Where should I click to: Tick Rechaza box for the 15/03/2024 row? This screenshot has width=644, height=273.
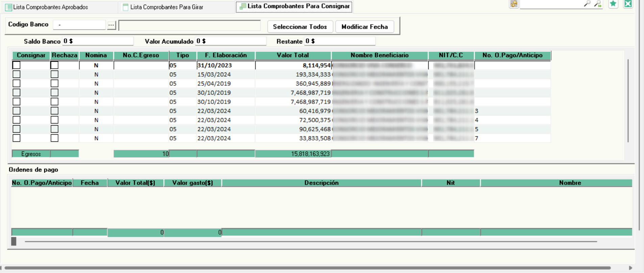pyautogui.click(x=54, y=74)
